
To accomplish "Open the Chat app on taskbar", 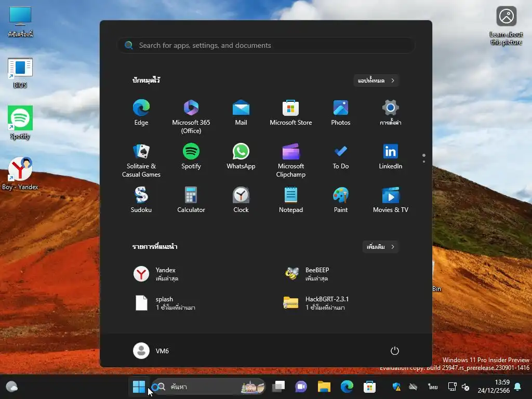I will [x=301, y=387].
